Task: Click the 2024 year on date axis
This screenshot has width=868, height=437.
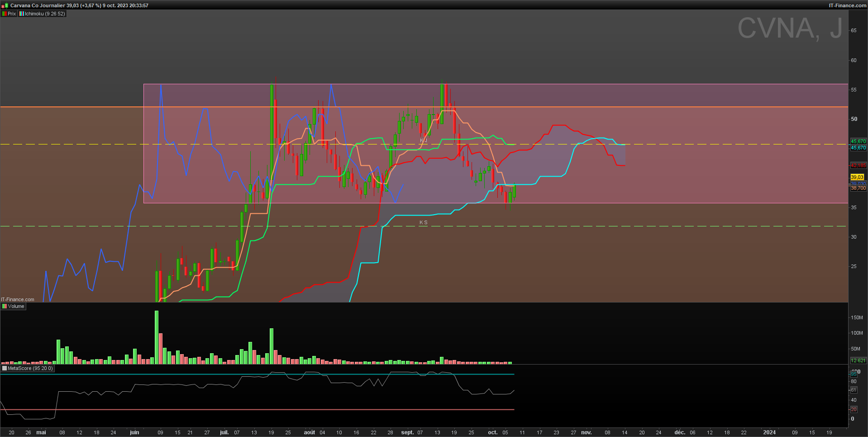Action: point(769,432)
